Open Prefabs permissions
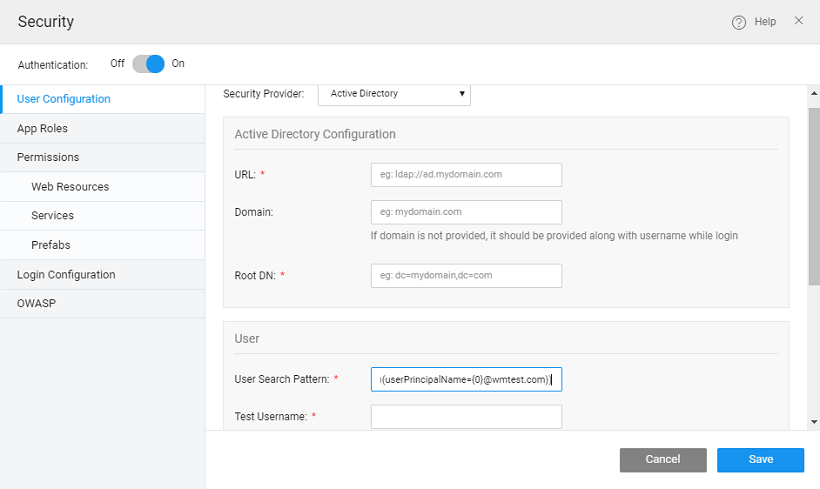The width and height of the screenshot is (820, 489). (x=51, y=245)
